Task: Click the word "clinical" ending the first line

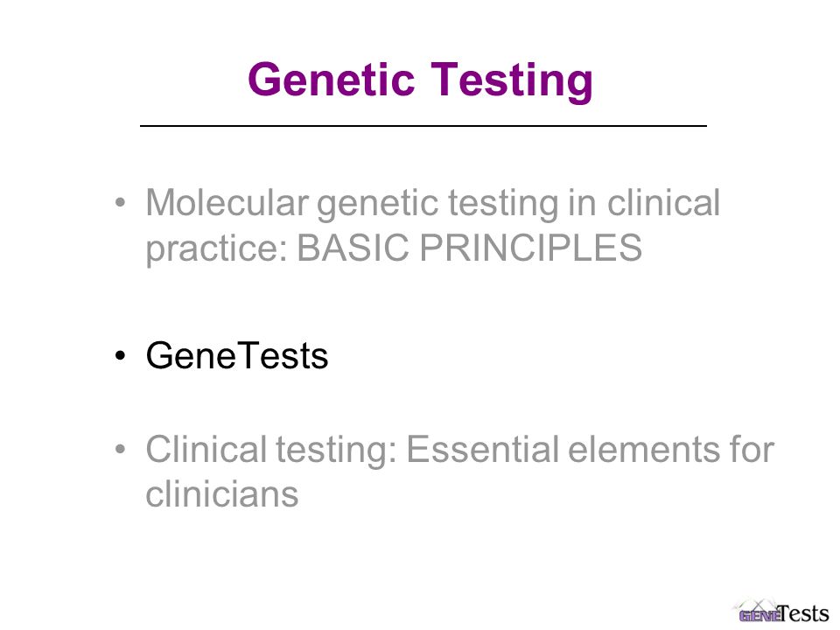Action: [x=663, y=202]
